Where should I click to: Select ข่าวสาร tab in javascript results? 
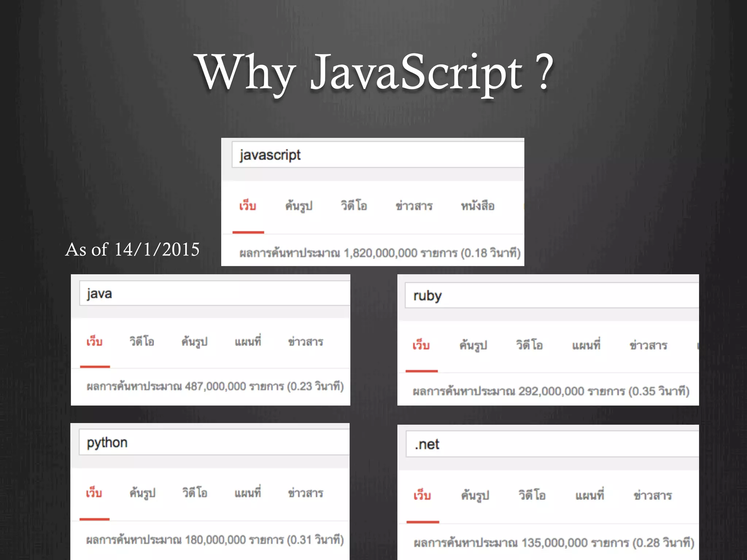(414, 206)
